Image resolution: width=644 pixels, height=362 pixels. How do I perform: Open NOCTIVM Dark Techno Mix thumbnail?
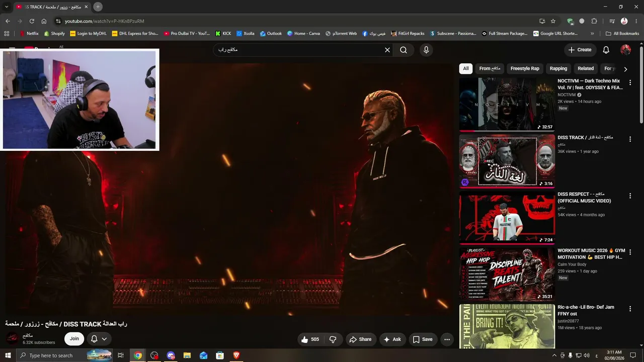point(507,105)
